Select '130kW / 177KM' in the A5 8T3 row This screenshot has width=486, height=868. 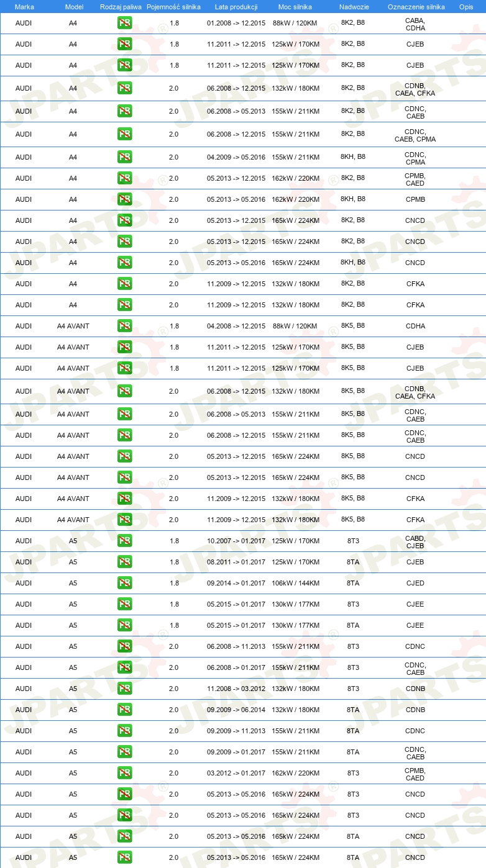295,604
